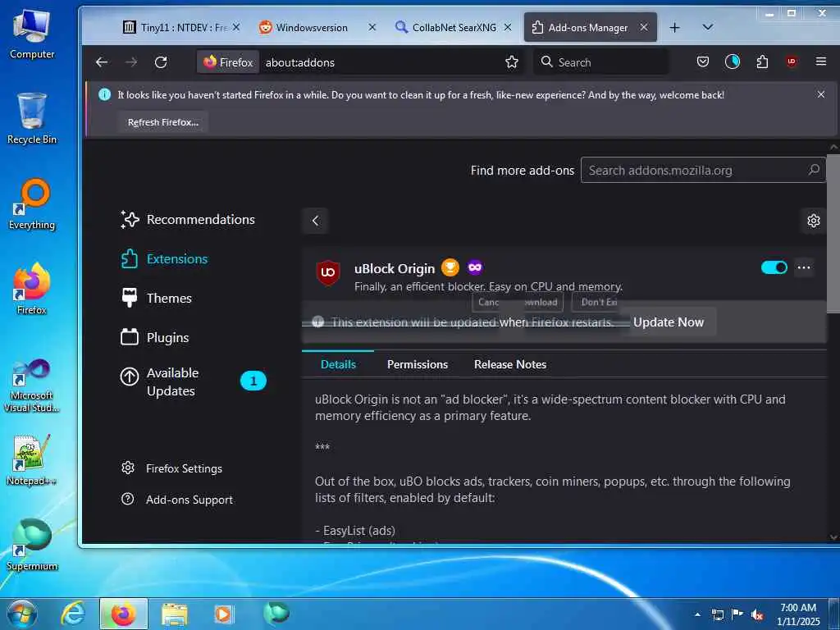
Task: Open the Add-ons Support link
Action: [177, 500]
